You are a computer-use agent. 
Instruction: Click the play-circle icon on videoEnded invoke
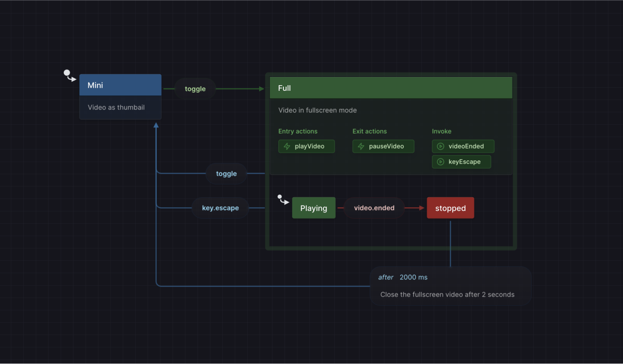coord(440,146)
